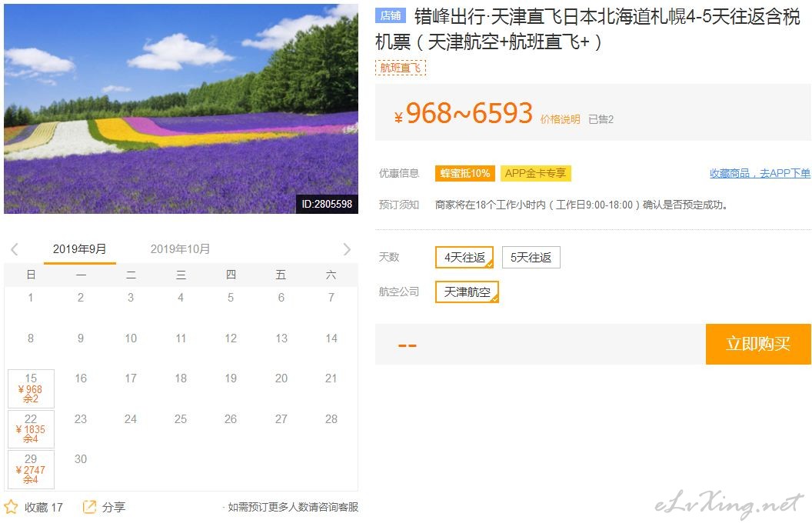This screenshot has height=530, width=812.
Task: Click the 航班直飞 tag
Action: (x=401, y=68)
